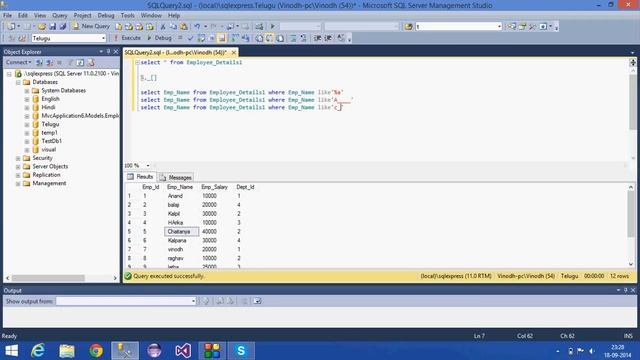
Task: Click the Save icon in the toolbar
Action: (52, 27)
